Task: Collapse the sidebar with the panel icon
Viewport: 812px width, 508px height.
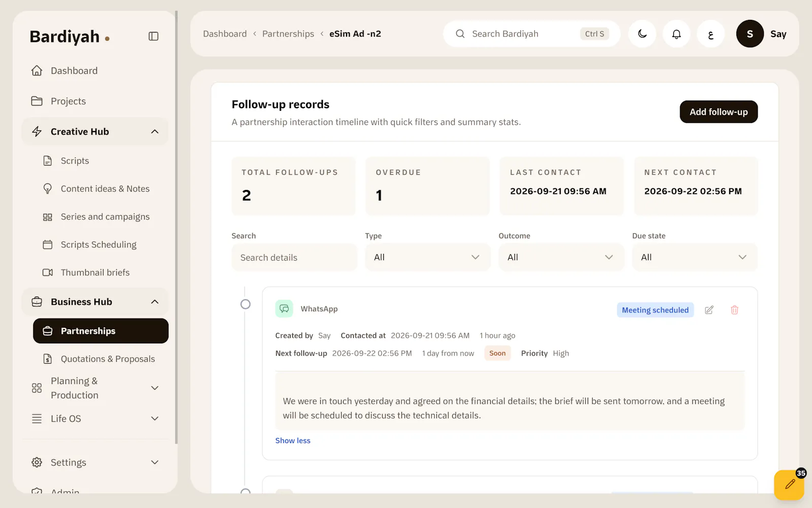Action: 153,36
